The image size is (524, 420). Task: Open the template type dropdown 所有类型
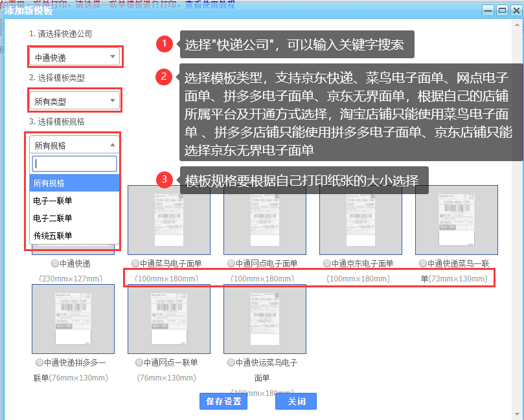coord(74,101)
